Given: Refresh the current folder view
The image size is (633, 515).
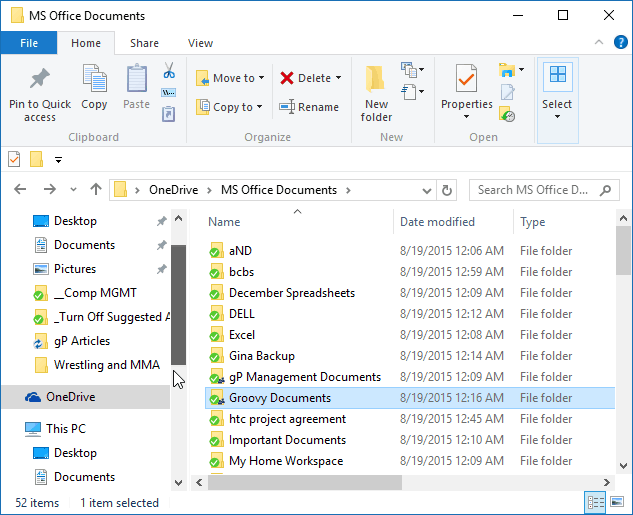Looking at the screenshot, I should coord(446,190).
